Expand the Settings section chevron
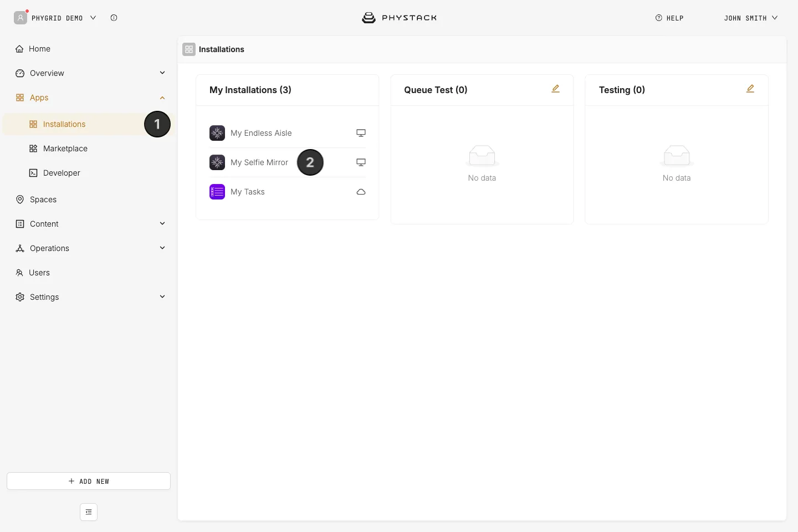Viewport: 798px width, 532px height. (162, 297)
